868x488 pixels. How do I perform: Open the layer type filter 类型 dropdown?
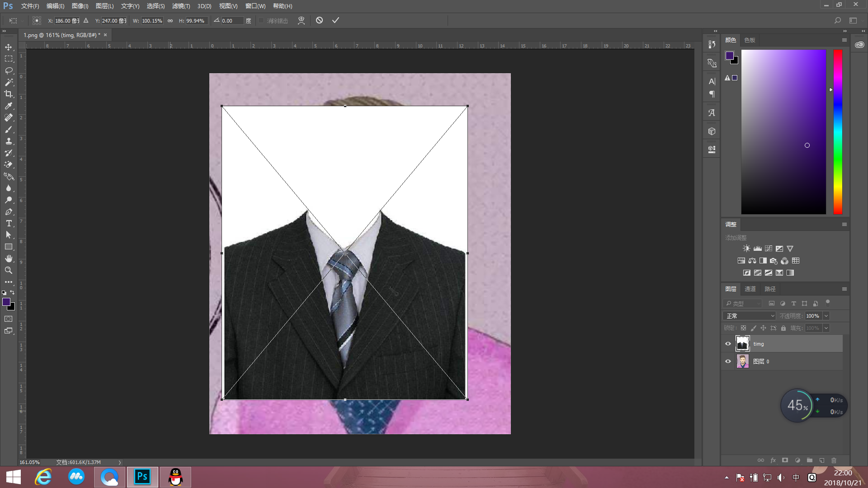click(743, 304)
